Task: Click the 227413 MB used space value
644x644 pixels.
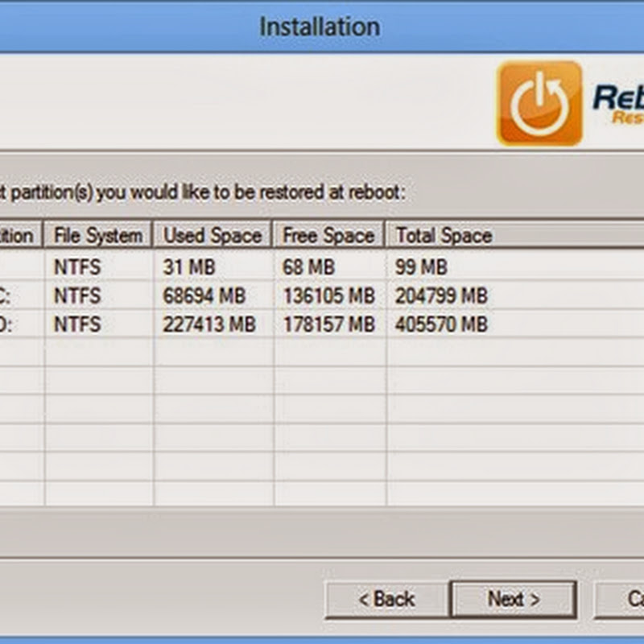Action: tap(209, 324)
